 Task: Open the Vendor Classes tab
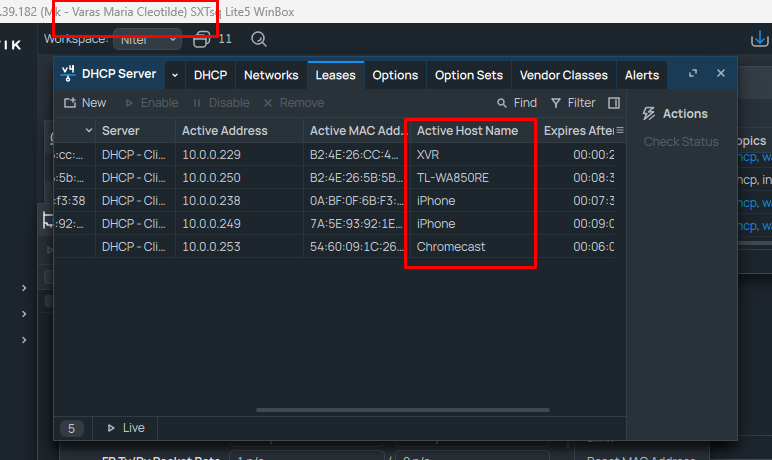click(563, 75)
